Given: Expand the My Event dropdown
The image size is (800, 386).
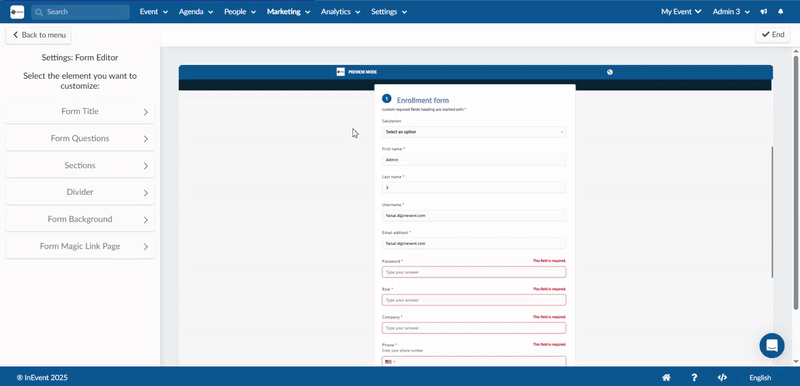Looking at the screenshot, I should [x=681, y=12].
